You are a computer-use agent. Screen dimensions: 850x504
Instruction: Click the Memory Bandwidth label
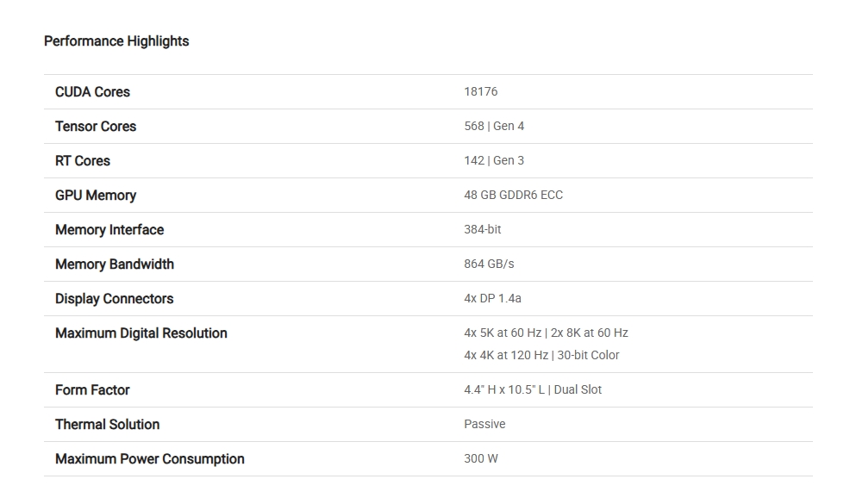click(x=115, y=264)
